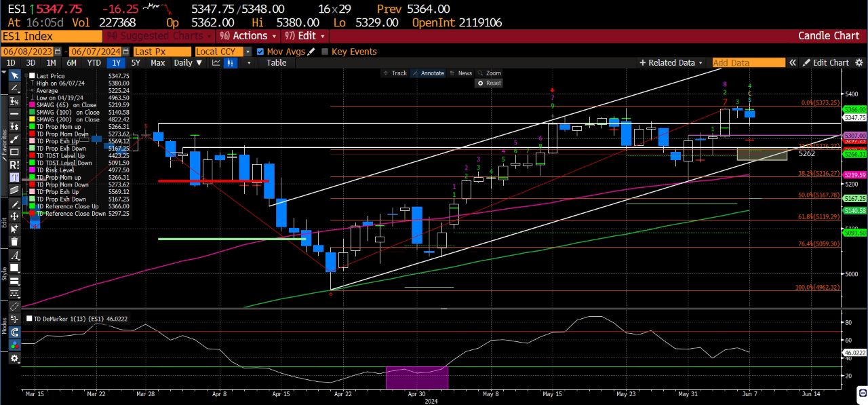868x405 pixels.
Task: Click the italic A font style icon
Action: pos(15,255)
